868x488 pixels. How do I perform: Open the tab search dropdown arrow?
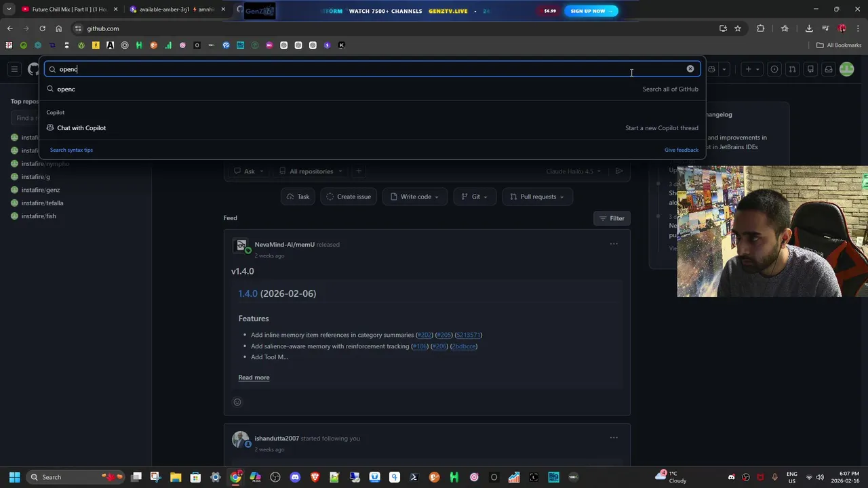9,9
